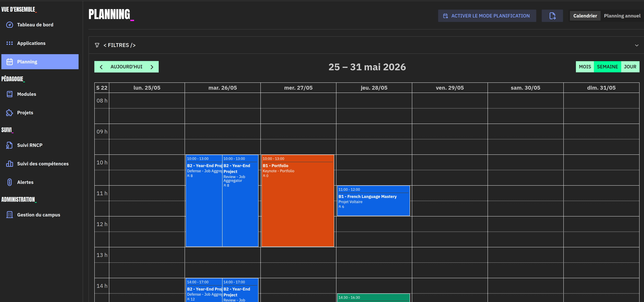Viewport: 644px width, 302px height.
Task: Click ven. 29/05 day header
Action: click(450, 88)
